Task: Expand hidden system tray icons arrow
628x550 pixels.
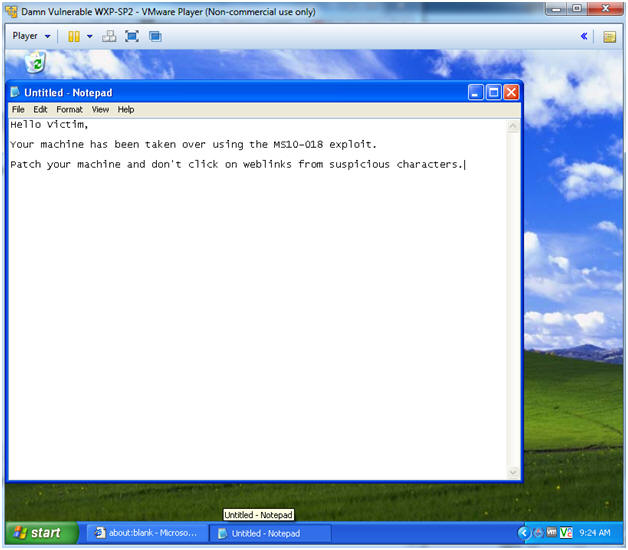Action: pos(523,533)
